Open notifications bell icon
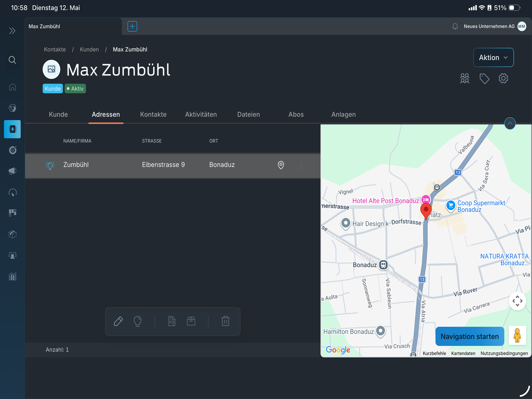Viewport: 532px width, 399px height. tap(455, 26)
